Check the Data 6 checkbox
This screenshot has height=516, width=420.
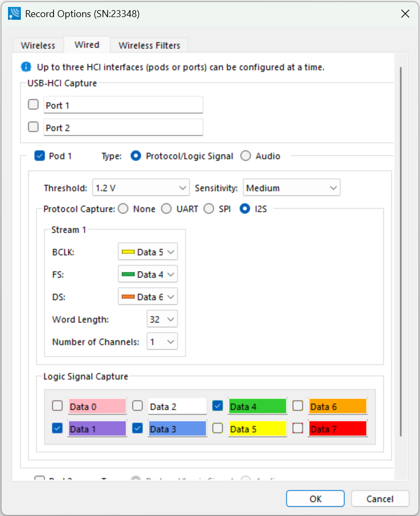coord(298,406)
